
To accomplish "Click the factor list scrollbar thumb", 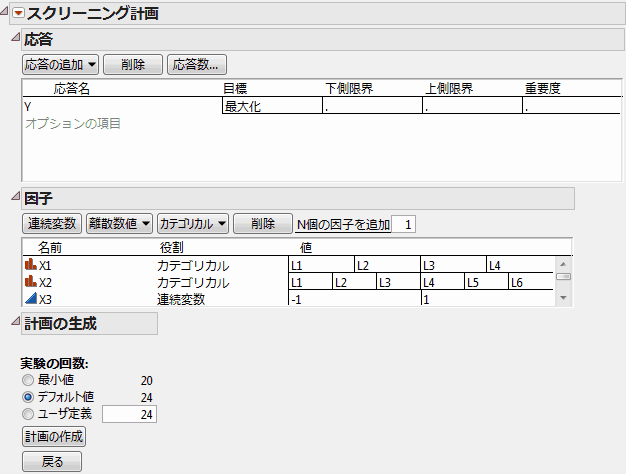I will click(x=563, y=276).
